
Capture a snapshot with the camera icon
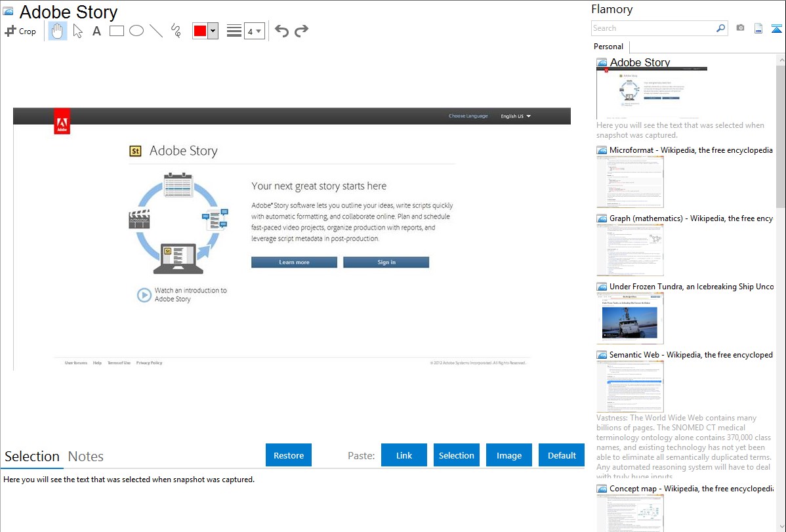[x=740, y=28]
